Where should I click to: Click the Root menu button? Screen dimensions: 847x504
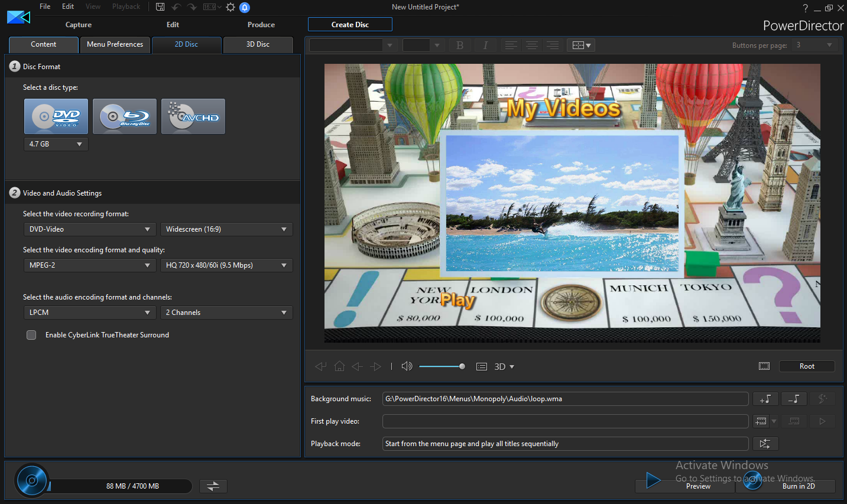tap(807, 366)
